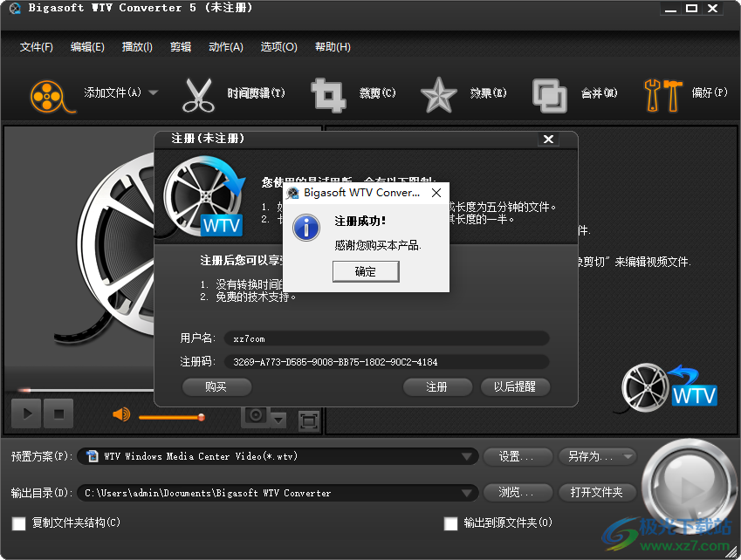Open the 剪辑 menu
The width and height of the screenshot is (741, 560).
(181, 47)
